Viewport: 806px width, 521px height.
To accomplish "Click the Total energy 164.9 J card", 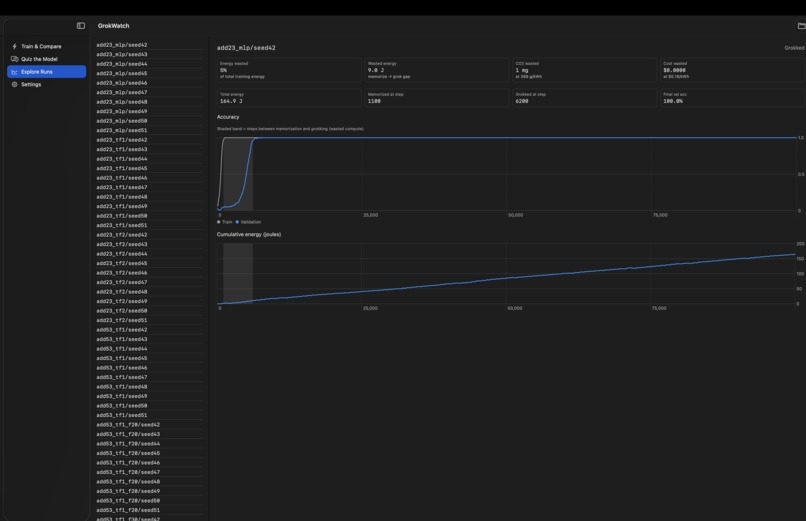I will tap(289, 98).
